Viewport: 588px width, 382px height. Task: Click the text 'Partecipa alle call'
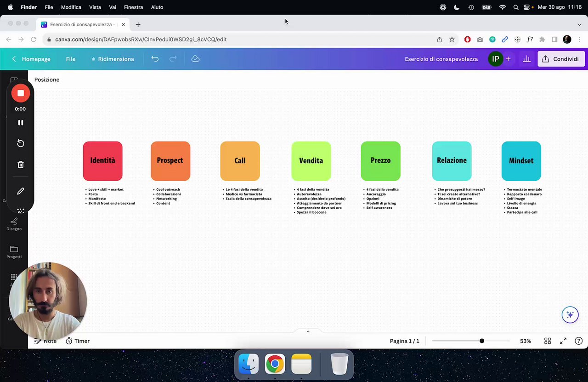tap(522, 212)
